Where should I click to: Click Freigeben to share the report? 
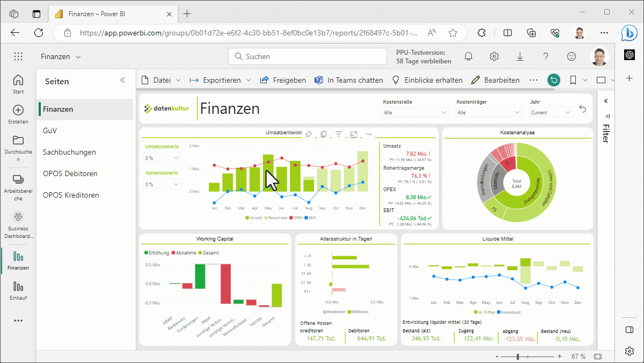pyautogui.click(x=283, y=80)
